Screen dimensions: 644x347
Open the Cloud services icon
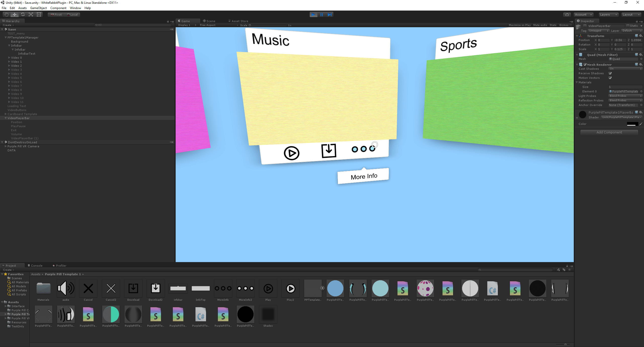click(567, 15)
